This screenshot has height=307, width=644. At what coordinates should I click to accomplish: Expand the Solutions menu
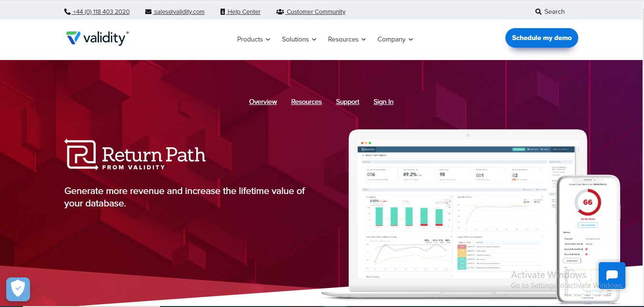[299, 39]
